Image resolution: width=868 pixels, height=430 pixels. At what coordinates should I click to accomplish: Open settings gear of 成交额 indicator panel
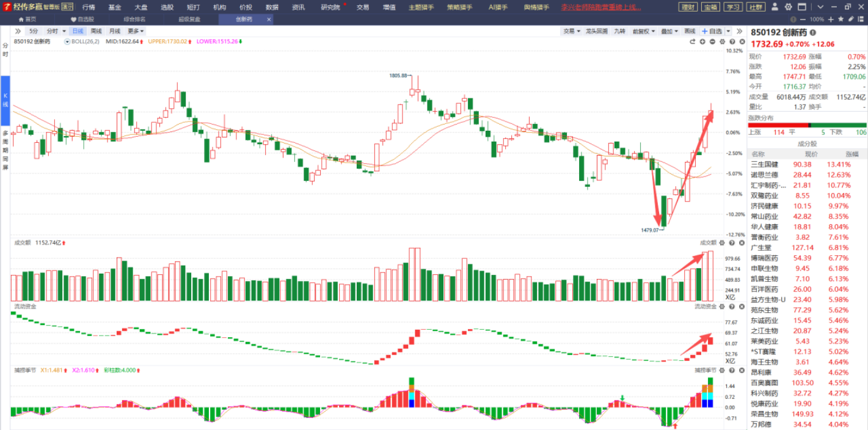721,242
